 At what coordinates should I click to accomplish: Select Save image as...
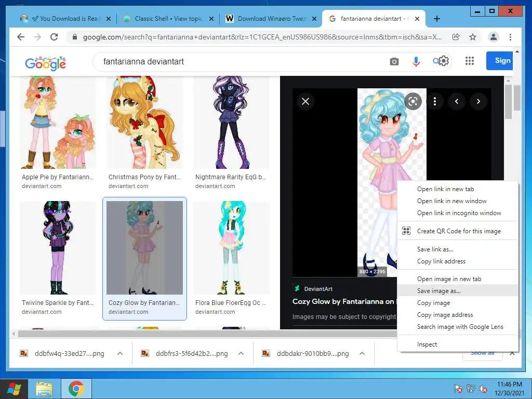coord(457,291)
